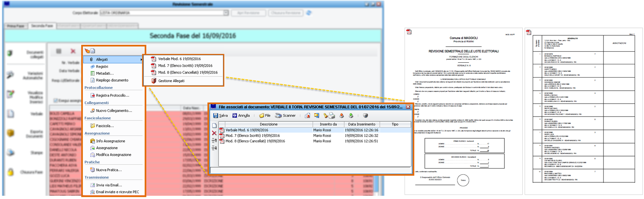Expand the Allegati submenu arrow

tap(141, 59)
